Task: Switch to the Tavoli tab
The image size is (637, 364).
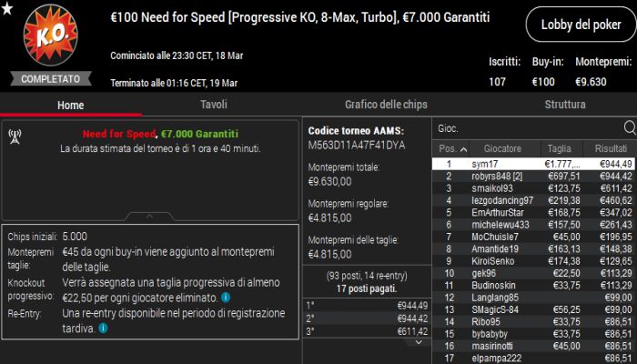Action: pos(214,105)
